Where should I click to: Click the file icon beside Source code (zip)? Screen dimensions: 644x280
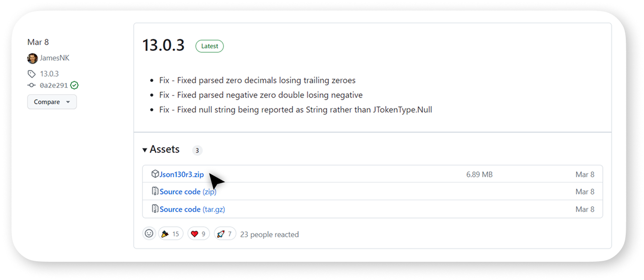[155, 191]
